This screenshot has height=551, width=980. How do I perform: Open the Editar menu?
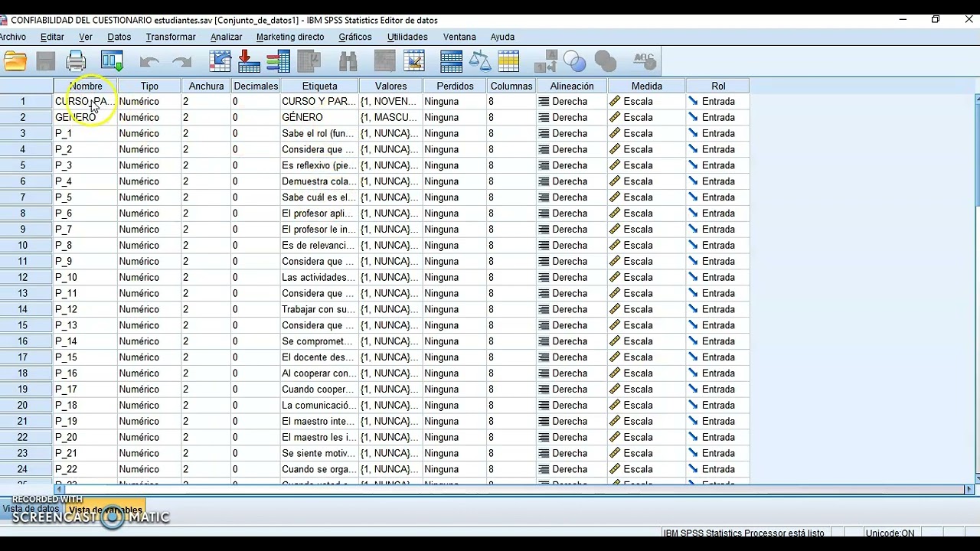(52, 37)
